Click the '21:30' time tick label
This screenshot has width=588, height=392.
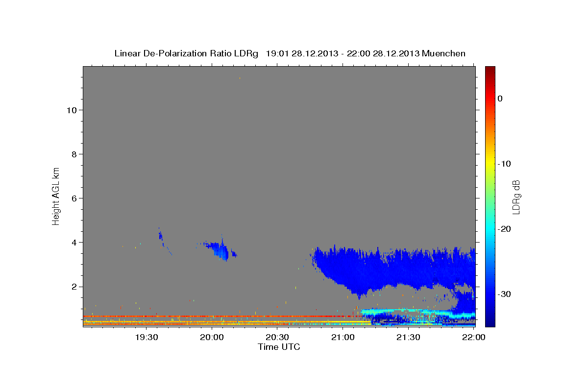(408, 338)
